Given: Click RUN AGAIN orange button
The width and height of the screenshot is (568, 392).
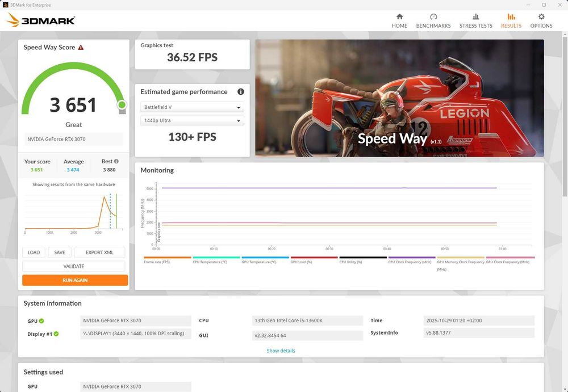Looking at the screenshot, I should point(75,280).
